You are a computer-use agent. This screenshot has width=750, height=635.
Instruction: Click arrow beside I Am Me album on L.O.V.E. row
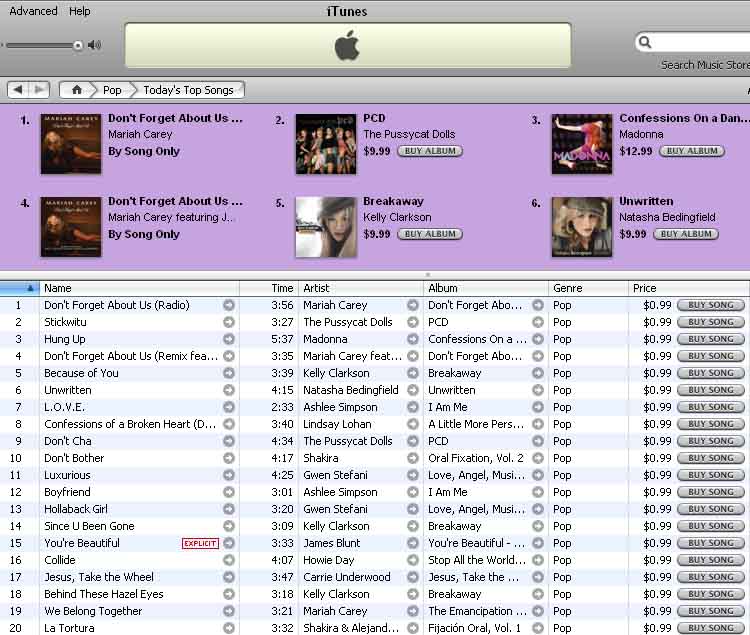538,407
